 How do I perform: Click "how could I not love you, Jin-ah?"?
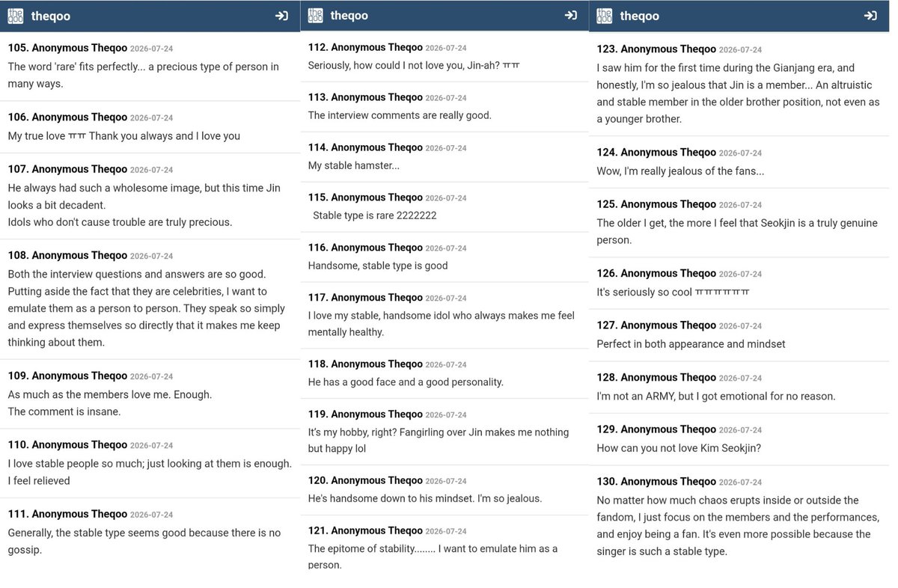pyautogui.click(x=426, y=66)
